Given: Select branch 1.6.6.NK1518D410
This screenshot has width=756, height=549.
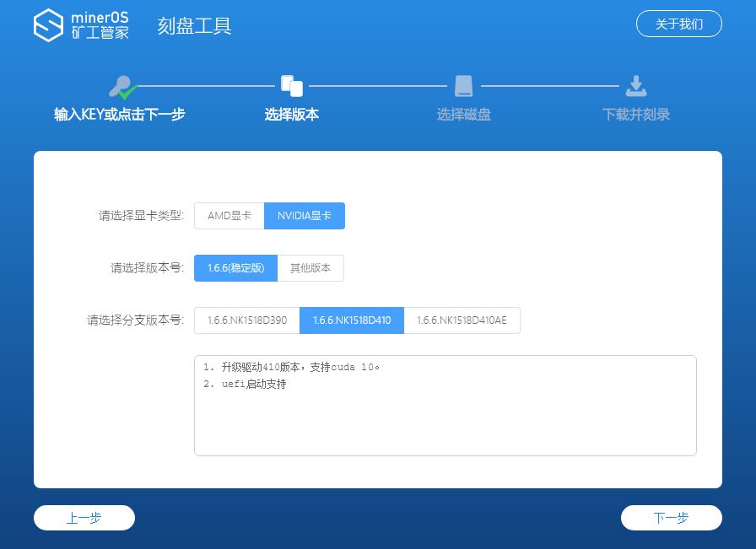Looking at the screenshot, I should tap(352, 320).
